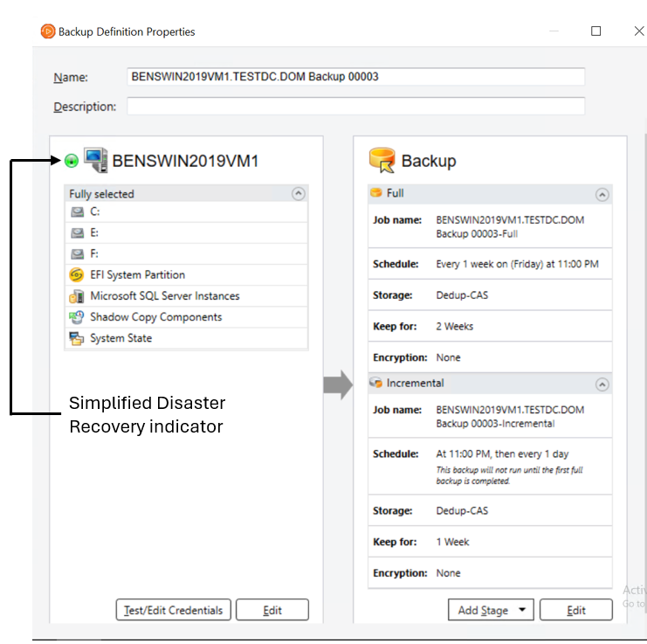Click the Full stage Encryption None value

coord(448,357)
